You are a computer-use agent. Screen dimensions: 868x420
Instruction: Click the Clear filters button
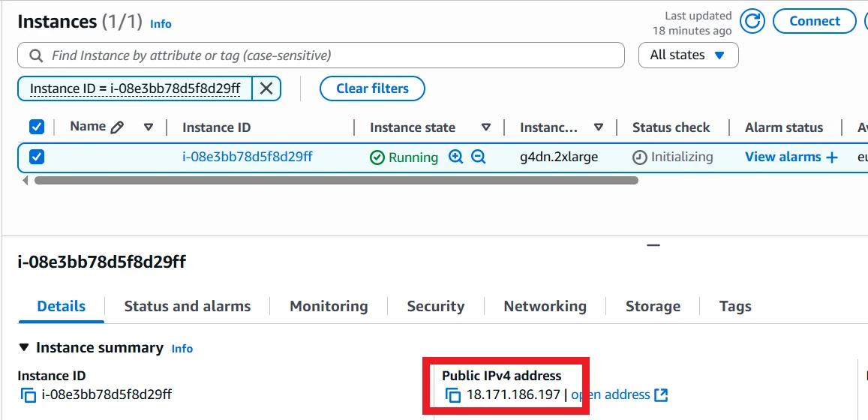[372, 88]
